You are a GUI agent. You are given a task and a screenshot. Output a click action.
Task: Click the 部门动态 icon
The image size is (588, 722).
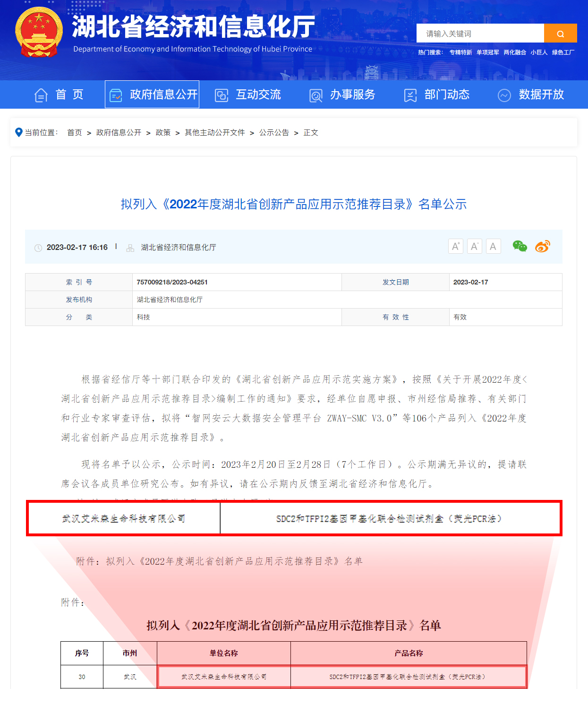tap(410, 95)
